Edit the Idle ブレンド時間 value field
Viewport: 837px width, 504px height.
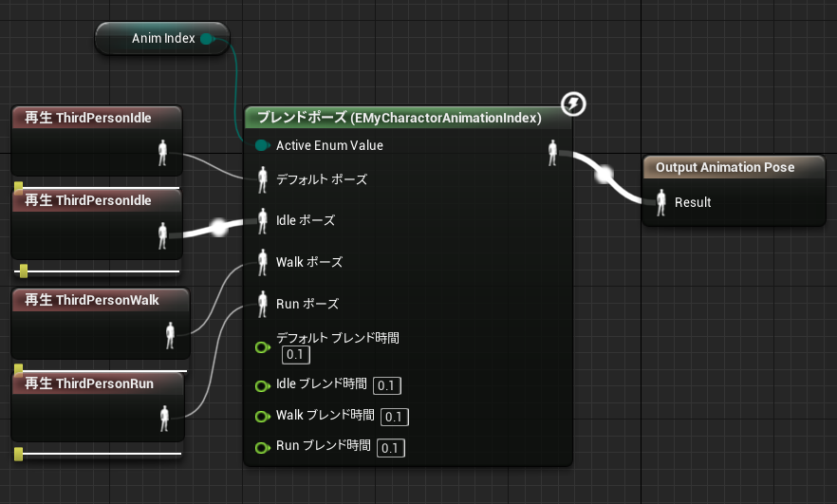click(387, 385)
